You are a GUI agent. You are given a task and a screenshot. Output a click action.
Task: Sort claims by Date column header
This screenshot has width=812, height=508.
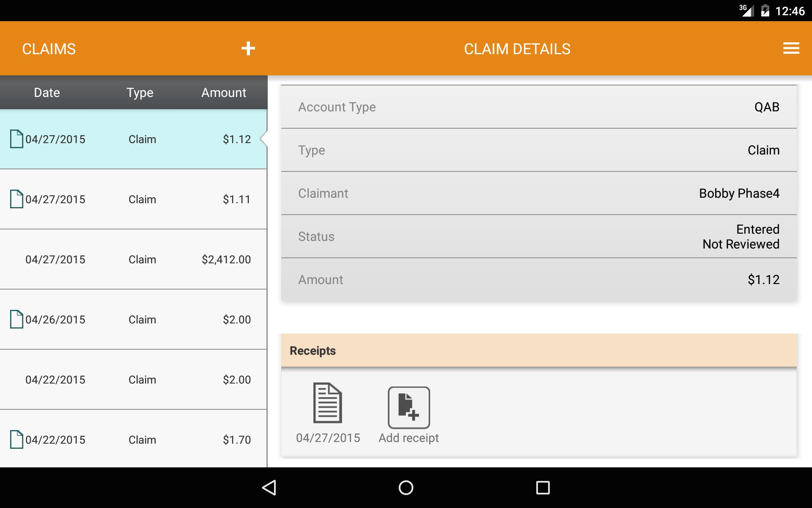[47, 93]
